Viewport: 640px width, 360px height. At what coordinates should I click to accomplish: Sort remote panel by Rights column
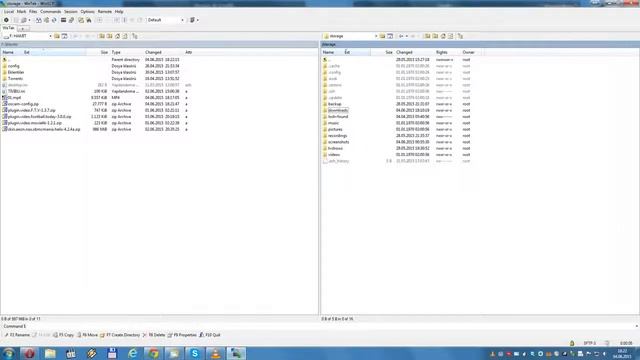coord(448,53)
